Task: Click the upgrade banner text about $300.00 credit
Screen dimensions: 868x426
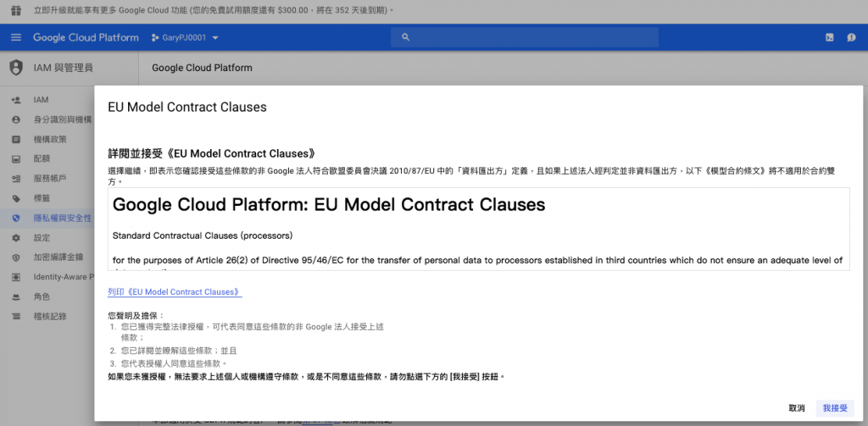Action: pyautogui.click(x=214, y=10)
